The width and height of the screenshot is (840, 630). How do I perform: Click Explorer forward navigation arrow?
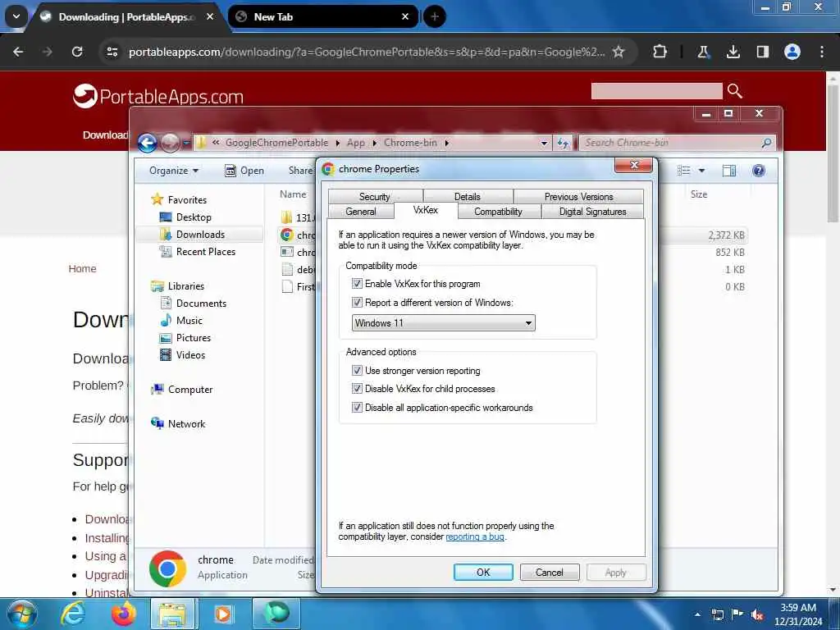coord(170,143)
